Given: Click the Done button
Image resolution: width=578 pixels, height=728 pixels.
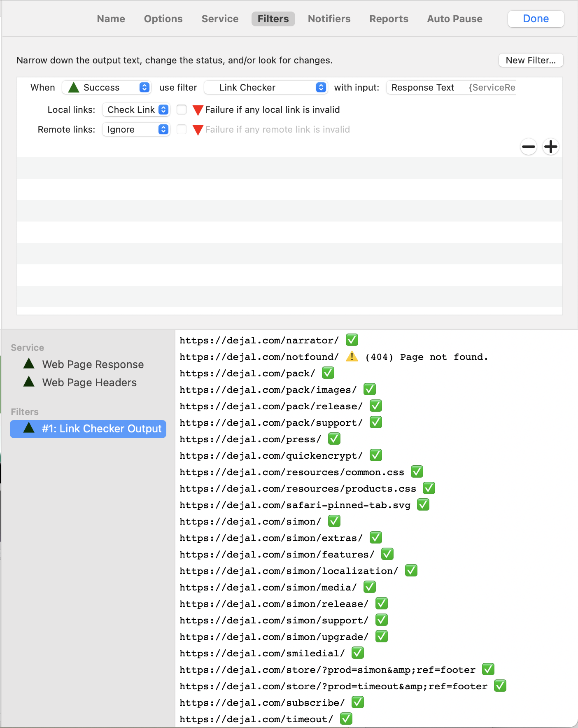Looking at the screenshot, I should (x=536, y=19).
